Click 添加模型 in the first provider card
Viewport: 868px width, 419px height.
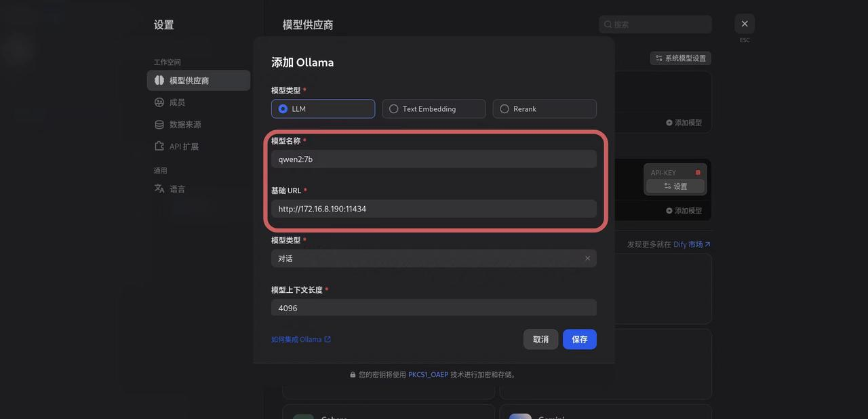point(684,123)
